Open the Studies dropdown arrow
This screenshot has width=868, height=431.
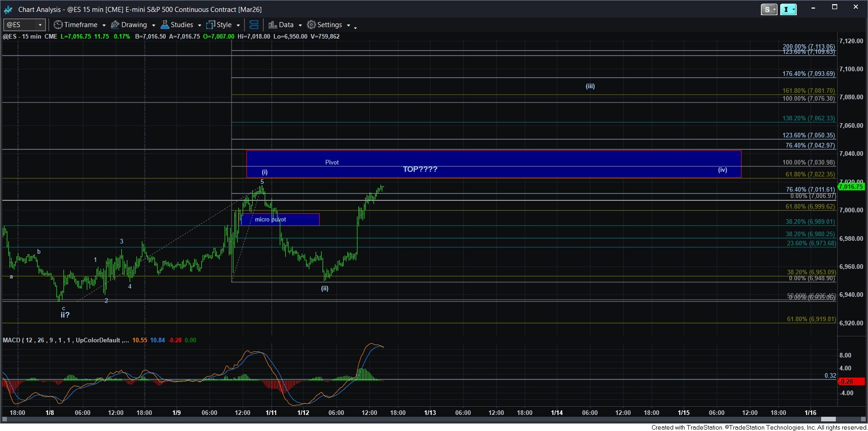pos(199,25)
